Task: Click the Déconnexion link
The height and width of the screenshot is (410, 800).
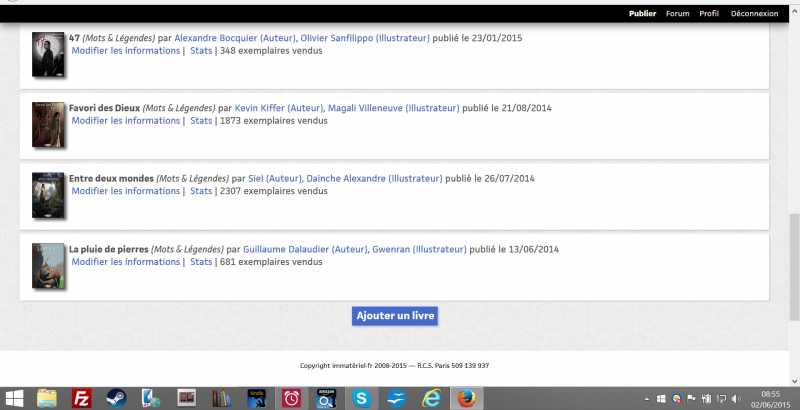Action: [x=754, y=14]
